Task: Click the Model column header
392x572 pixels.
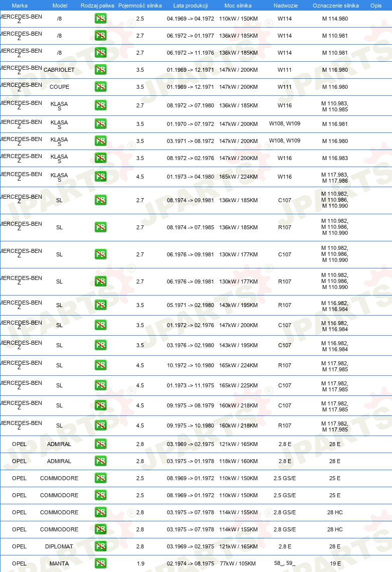Action: (x=60, y=6)
